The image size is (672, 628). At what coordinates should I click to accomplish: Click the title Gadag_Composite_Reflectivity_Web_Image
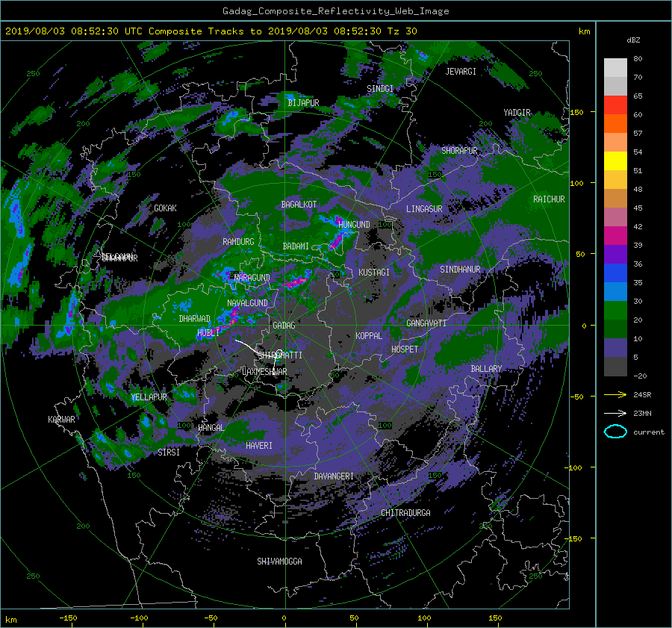pyautogui.click(x=335, y=11)
